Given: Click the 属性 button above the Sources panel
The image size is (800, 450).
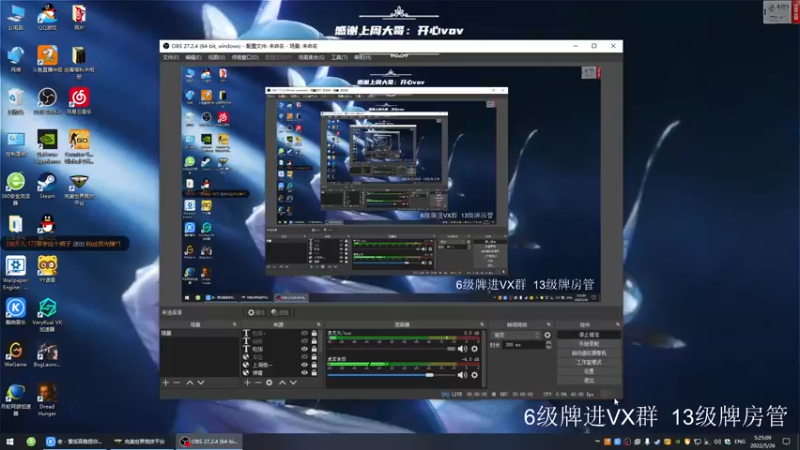Looking at the screenshot, I should (x=257, y=312).
